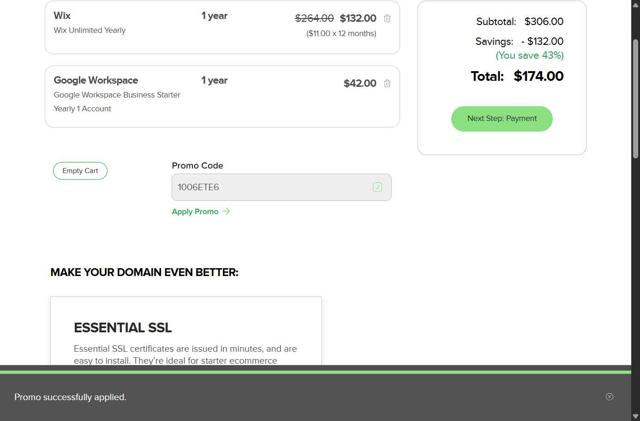Click the Apply Promo arrow icon
Viewport: 640px width, 421px height.
pyautogui.click(x=227, y=211)
